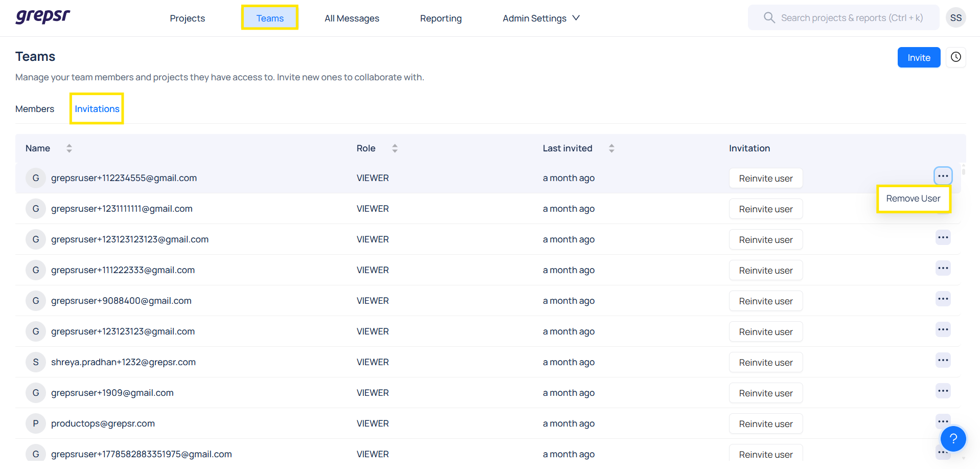Open more options for grepsruser+123123123123@gmail.com
This screenshot has width=980, height=469.
pyautogui.click(x=943, y=238)
